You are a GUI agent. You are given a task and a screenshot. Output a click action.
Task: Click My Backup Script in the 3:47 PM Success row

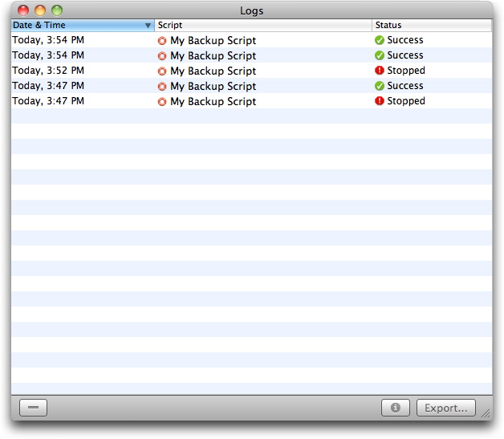213,86
